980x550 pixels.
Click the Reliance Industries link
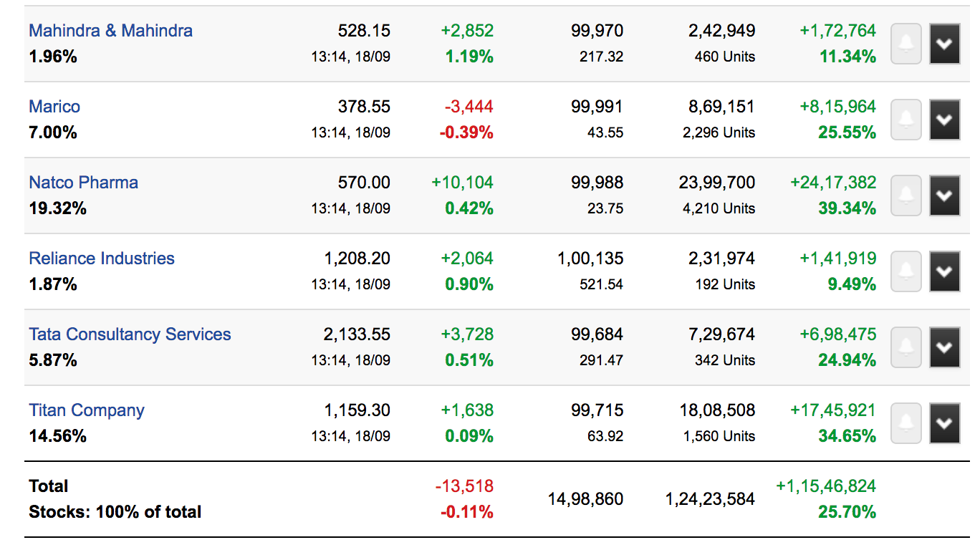pyautogui.click(x=102, y=259)
